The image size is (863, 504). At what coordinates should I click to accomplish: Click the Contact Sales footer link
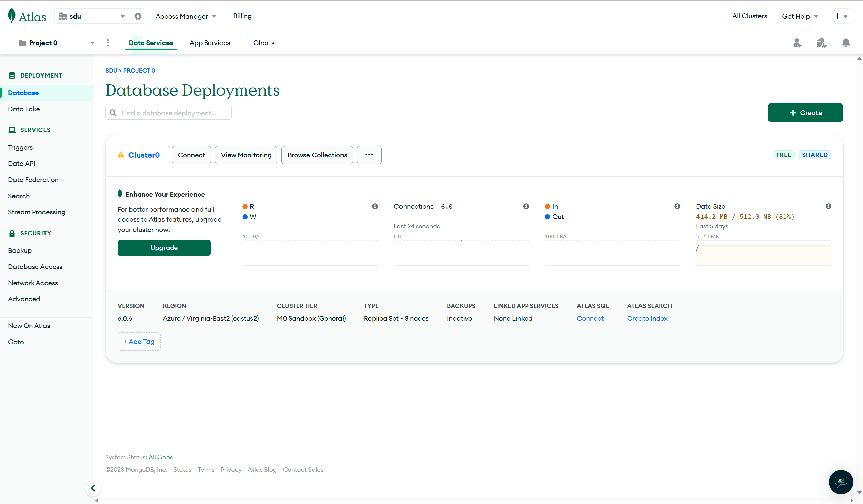[303, 469]
